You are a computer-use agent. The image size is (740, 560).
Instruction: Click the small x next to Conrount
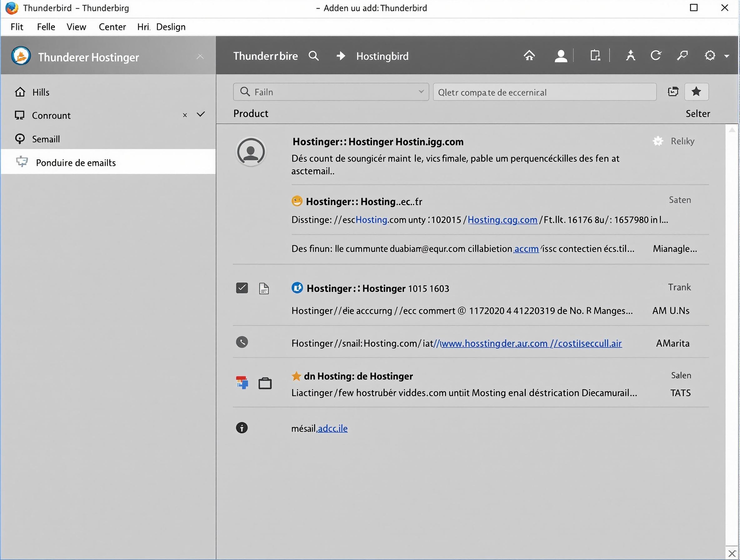click(185, 115)
